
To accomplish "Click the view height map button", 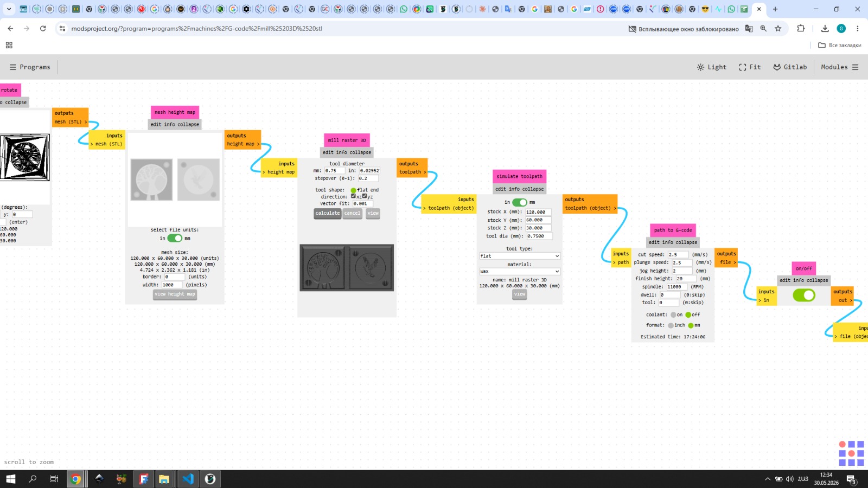I will point(175,294).
